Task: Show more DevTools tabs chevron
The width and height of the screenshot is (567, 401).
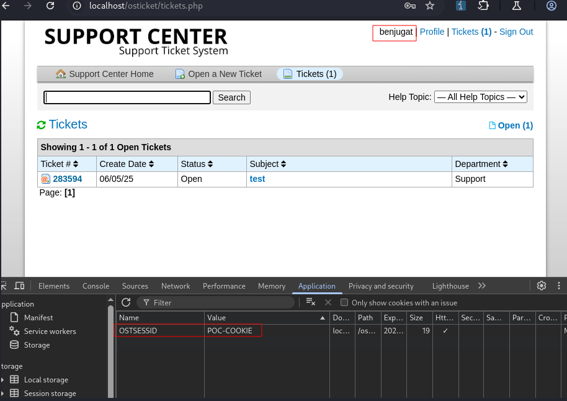Action: coord(482,286)
